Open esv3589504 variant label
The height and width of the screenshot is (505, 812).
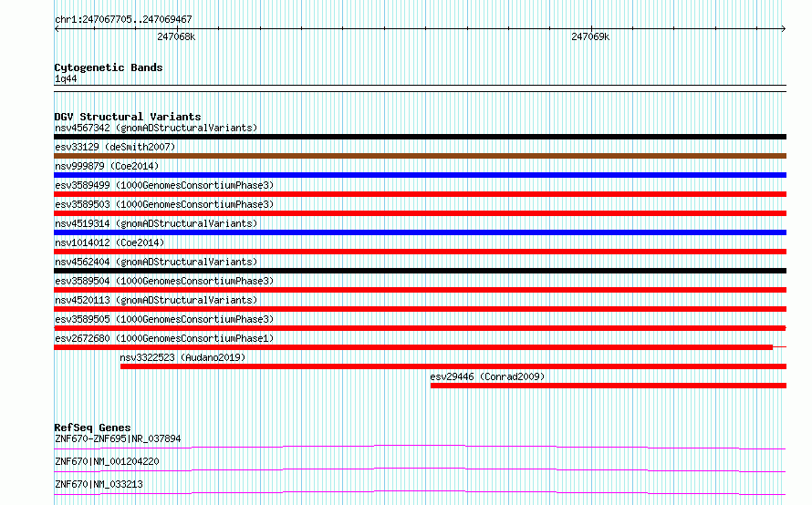(x=164, y=281)
